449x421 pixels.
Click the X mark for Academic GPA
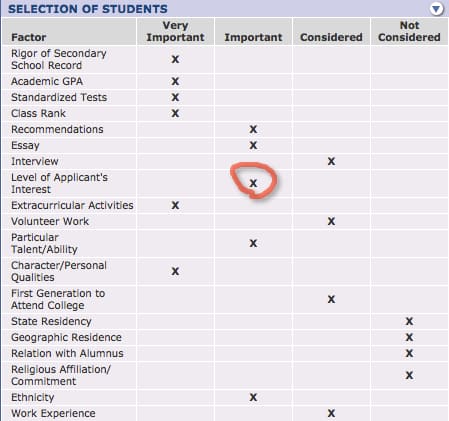(175, 81)
